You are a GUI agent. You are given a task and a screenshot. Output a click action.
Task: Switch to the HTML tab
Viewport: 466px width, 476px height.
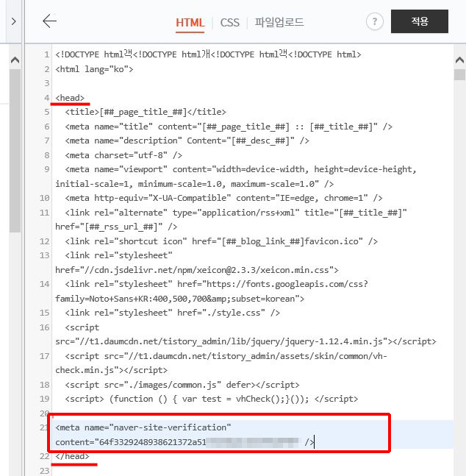click(190, 23)
